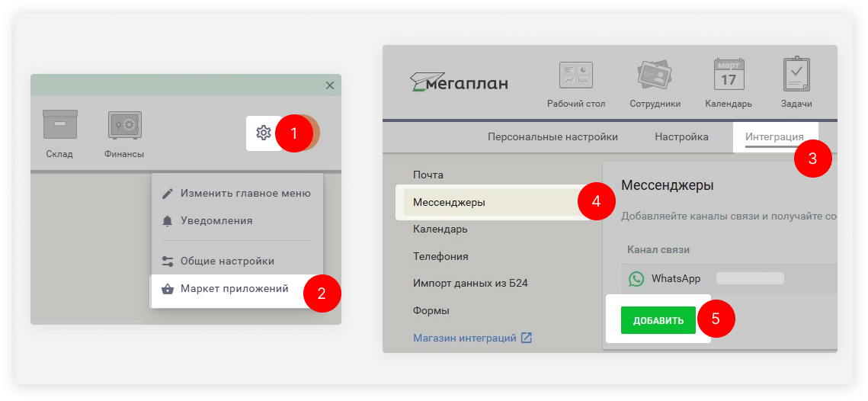Viewport: 868px width, 401px height.
Task: Select Мессенджеры in the sidebar
Action: [449, 203]
